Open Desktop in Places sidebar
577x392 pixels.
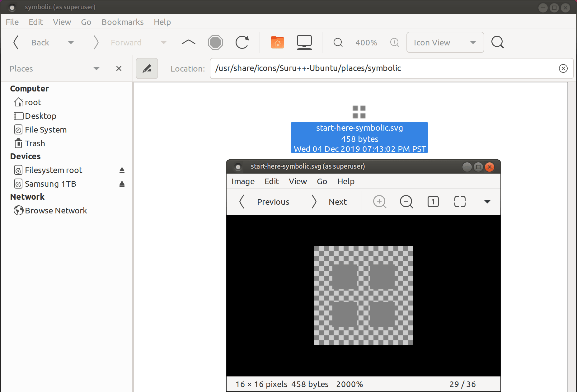point(35,116)
